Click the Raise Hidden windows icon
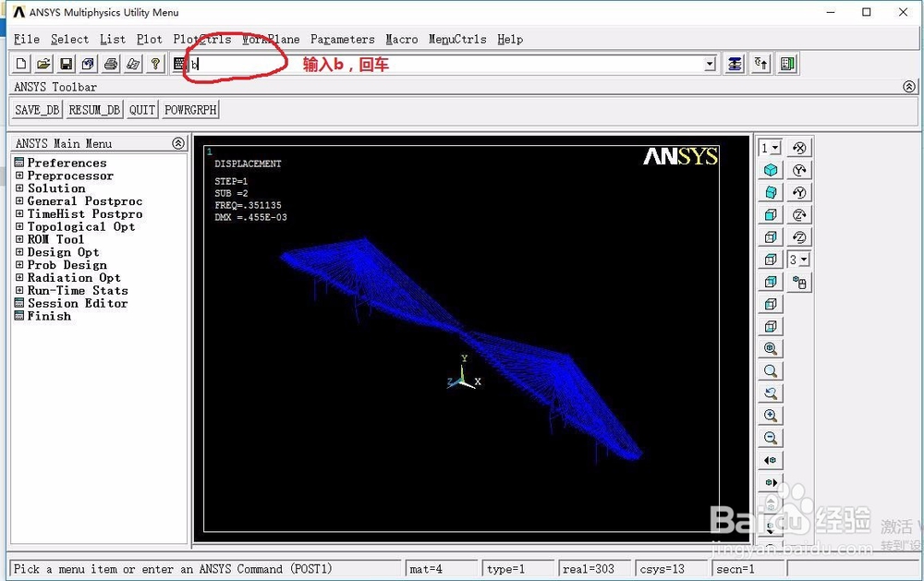This screenshot has height=581, width=924. click(735, 64)
